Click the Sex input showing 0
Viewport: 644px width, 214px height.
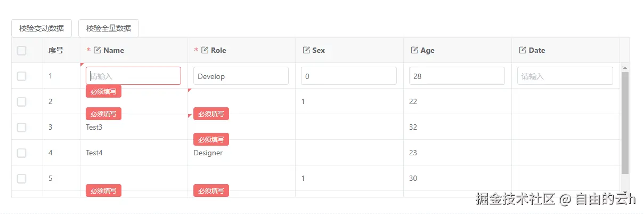[348, 76]
